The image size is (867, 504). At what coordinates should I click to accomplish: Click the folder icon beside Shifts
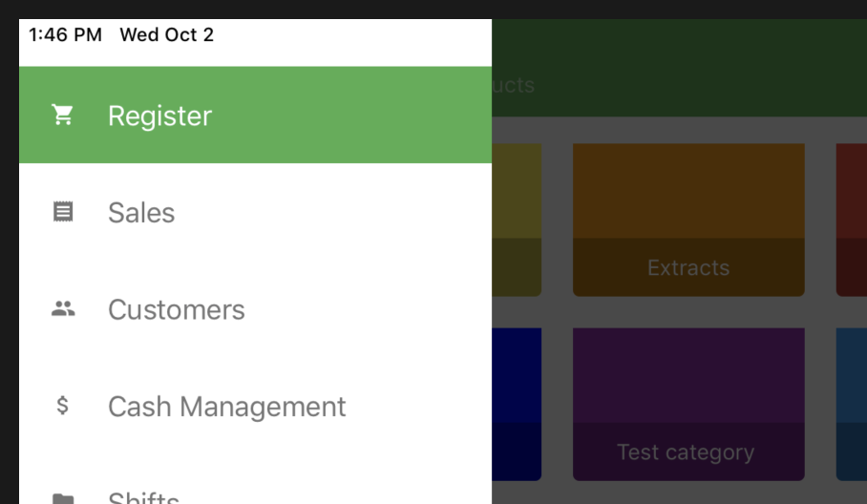(x=63, y=497)
